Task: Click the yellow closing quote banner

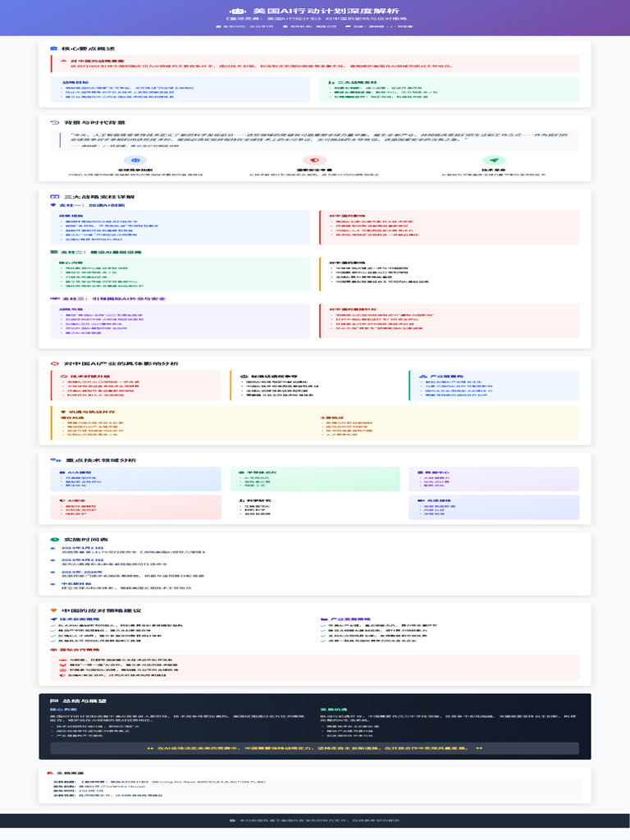Action: point(314,748)
